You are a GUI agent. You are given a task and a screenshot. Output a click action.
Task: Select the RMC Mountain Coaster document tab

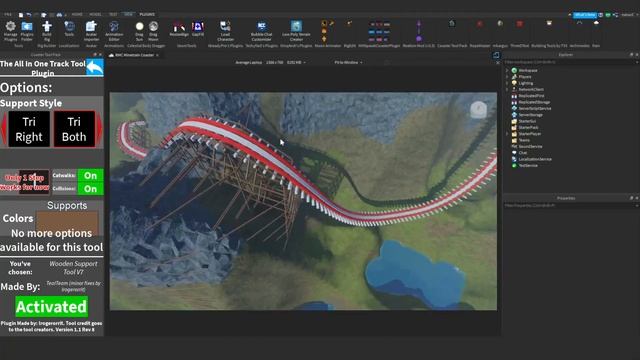click(134, 55)
